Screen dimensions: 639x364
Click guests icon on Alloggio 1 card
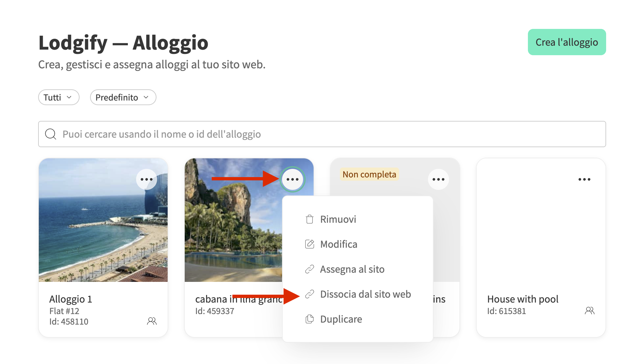click(x=152, y=321)
